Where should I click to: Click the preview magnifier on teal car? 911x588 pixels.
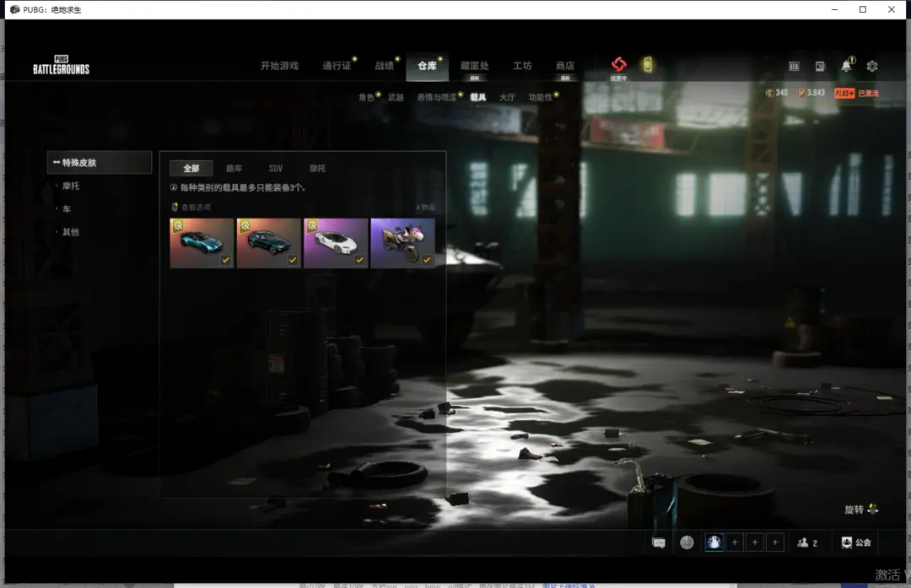click(178, 225)
